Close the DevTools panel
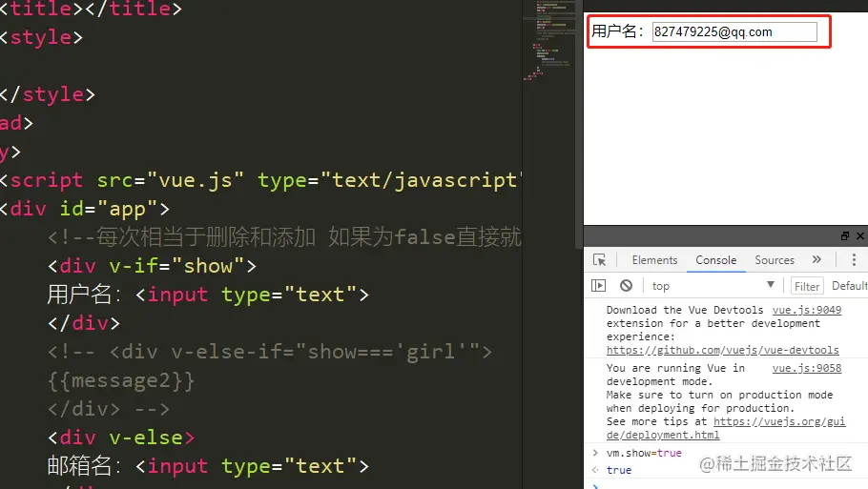The height and width of the screenshot is (489, 868). click(860, 235)
